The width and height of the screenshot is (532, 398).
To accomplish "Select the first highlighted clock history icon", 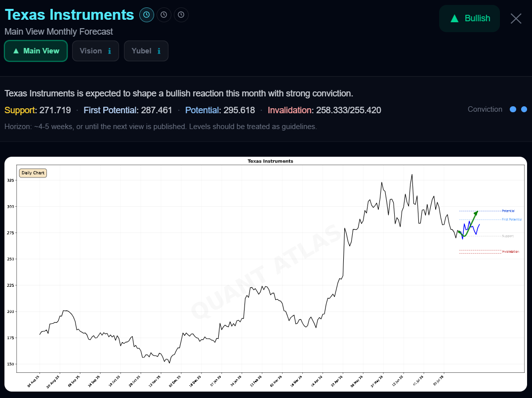I will tap(147, 15).
